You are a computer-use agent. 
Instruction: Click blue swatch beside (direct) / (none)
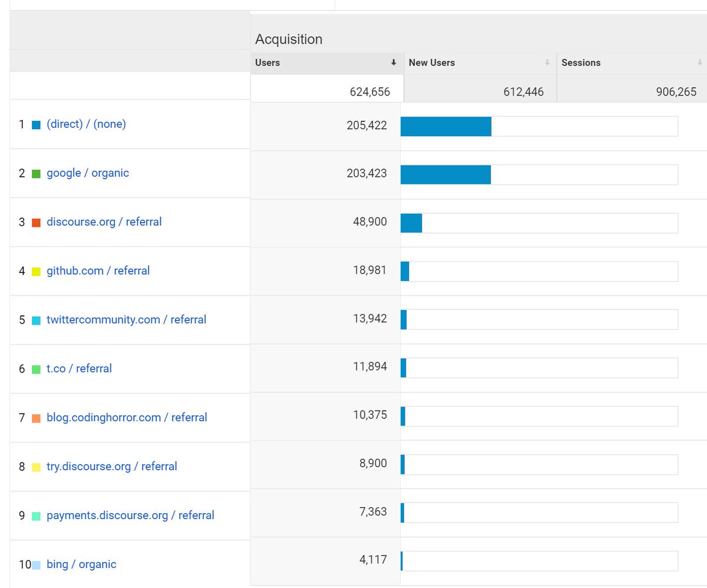click(36, 125)
